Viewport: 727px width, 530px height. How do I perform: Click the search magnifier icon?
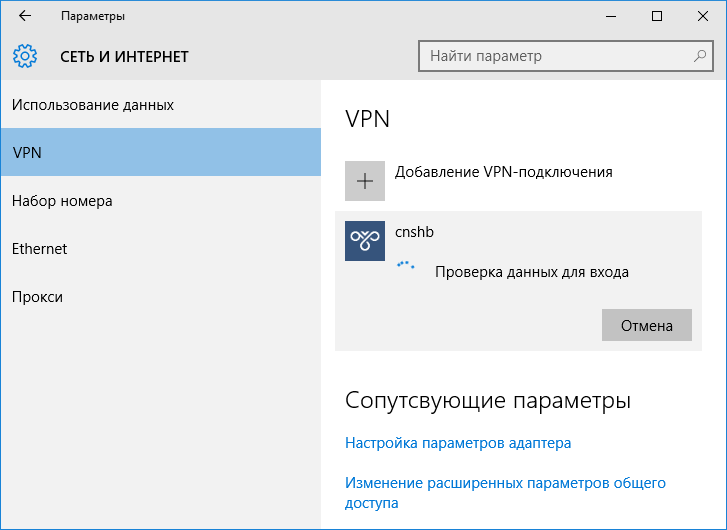[x=701, y=56]
